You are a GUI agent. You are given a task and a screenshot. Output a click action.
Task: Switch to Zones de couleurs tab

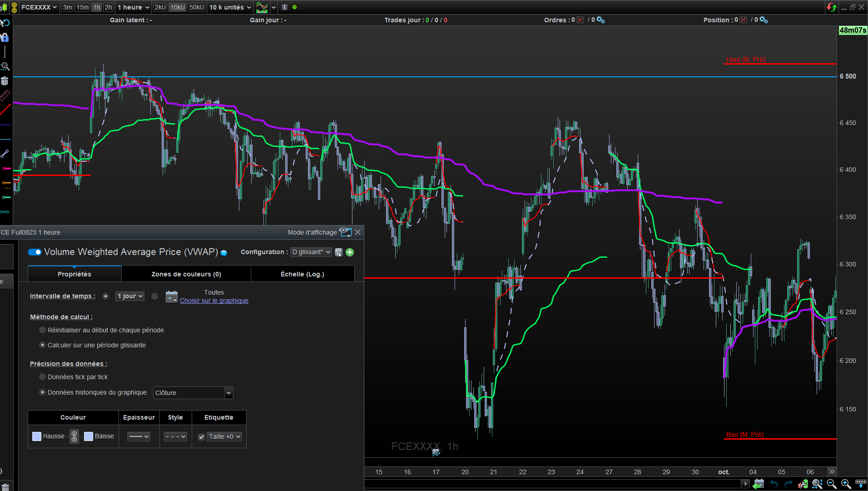click(x=186, y=274)
